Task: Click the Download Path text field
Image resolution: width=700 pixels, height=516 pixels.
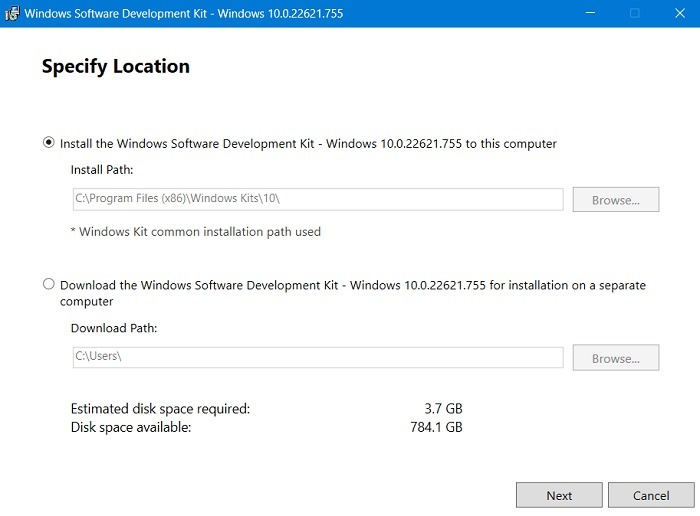Action: pyautogui.click(x=318, y=357)
